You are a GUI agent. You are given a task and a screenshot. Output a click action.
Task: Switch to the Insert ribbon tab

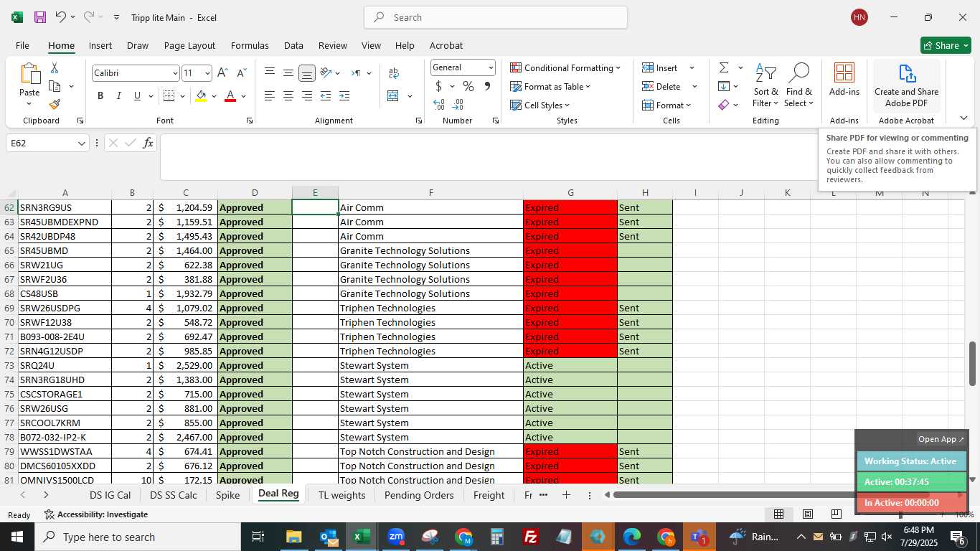(x=100, y=45)
